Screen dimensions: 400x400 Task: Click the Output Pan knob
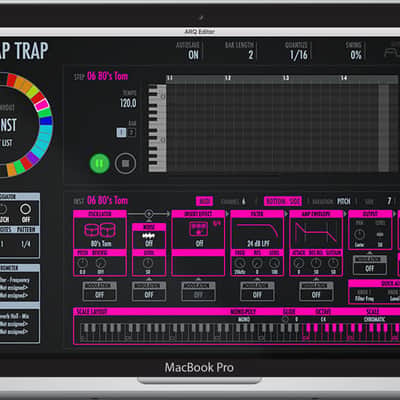click(359, 235)
